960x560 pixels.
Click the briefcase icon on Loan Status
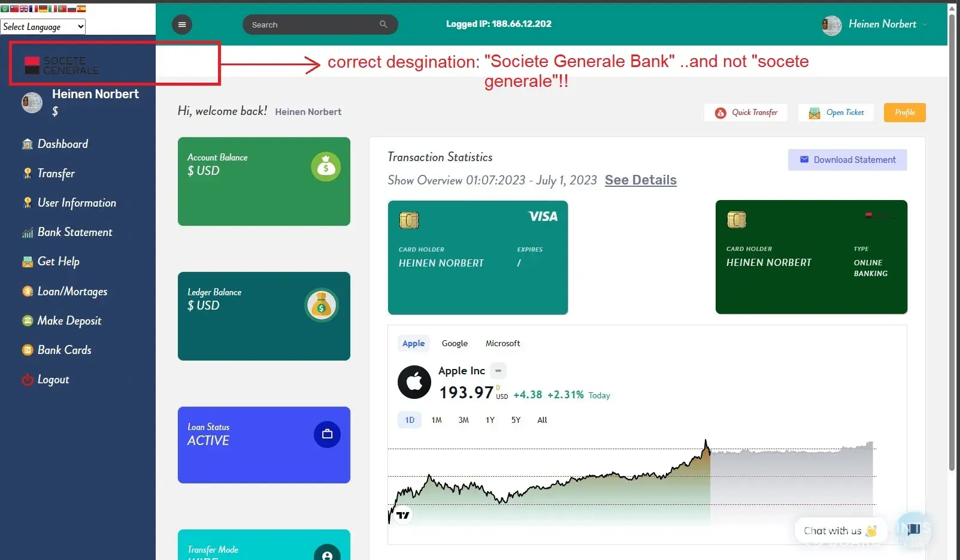coord(327,434)
